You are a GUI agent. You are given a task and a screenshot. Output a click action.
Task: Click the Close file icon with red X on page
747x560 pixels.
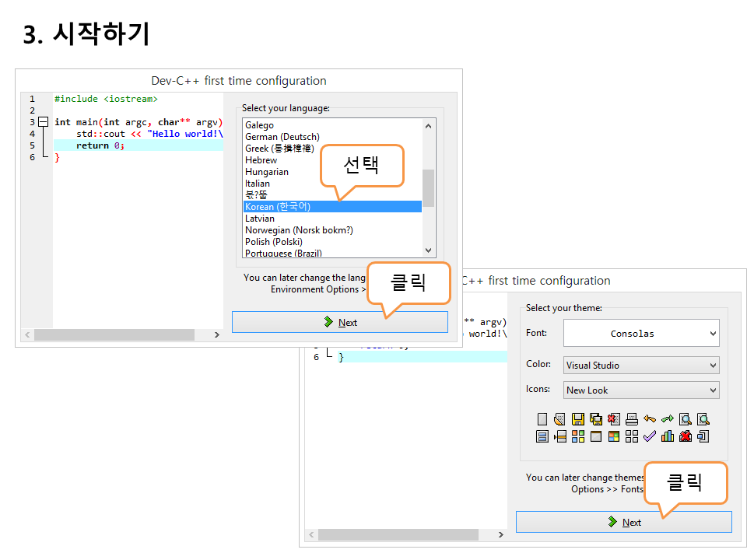pos(614,419)
